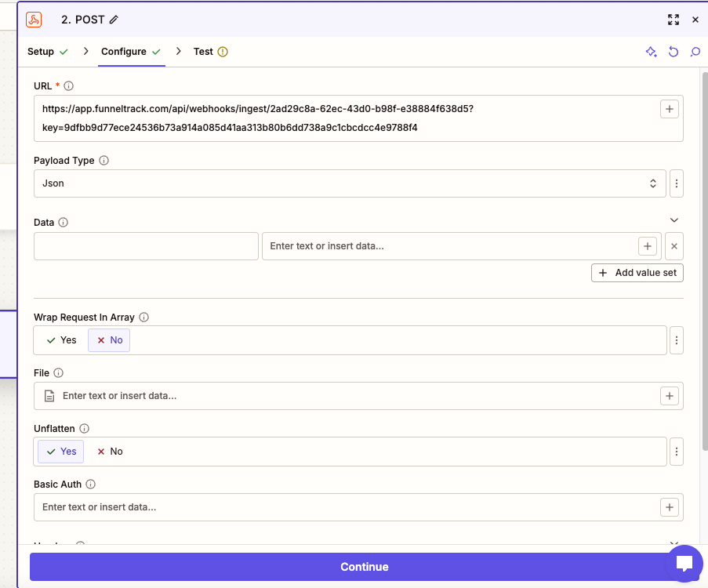This screenshot has height=588, width=708.
Task: Show URL field info tooltip
Action: pyautogui.click(x=69, y=85)
